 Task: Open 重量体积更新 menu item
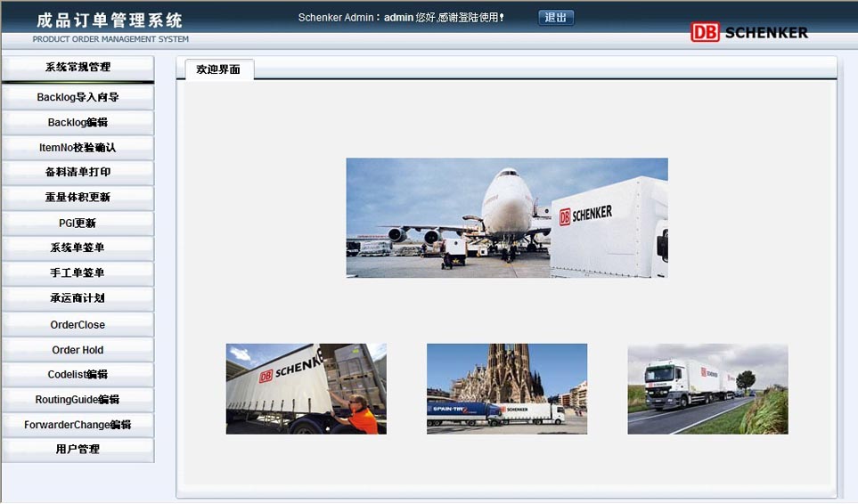point(78,198)
